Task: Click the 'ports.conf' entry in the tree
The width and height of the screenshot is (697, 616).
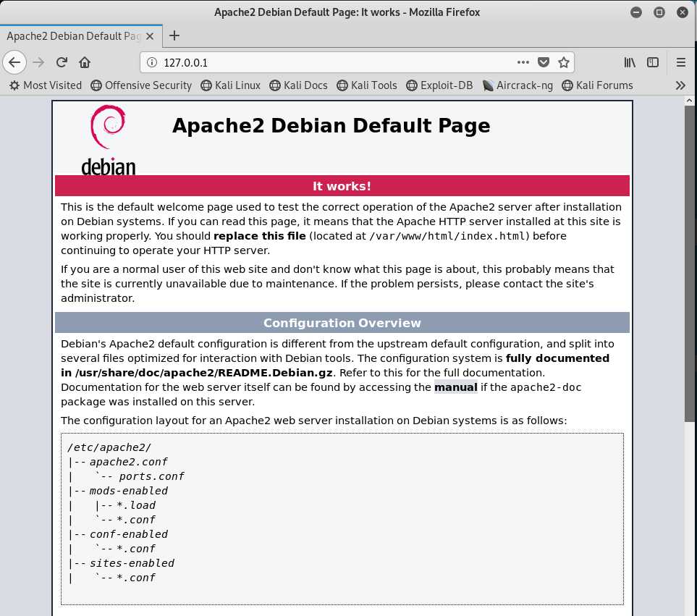Action: (151, 476)
